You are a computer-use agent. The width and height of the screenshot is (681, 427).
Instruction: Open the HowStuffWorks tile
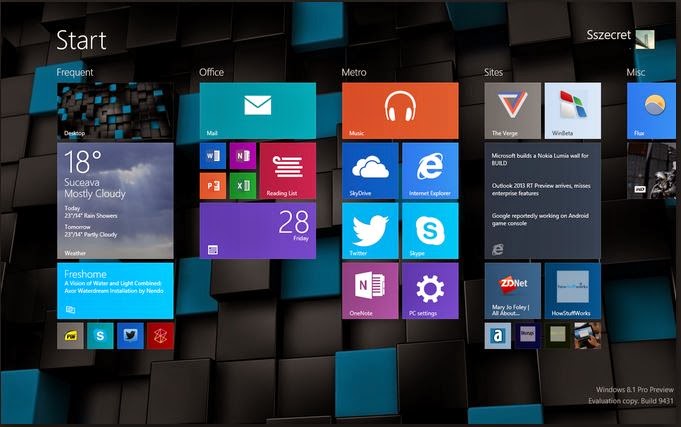click(572, 291)
